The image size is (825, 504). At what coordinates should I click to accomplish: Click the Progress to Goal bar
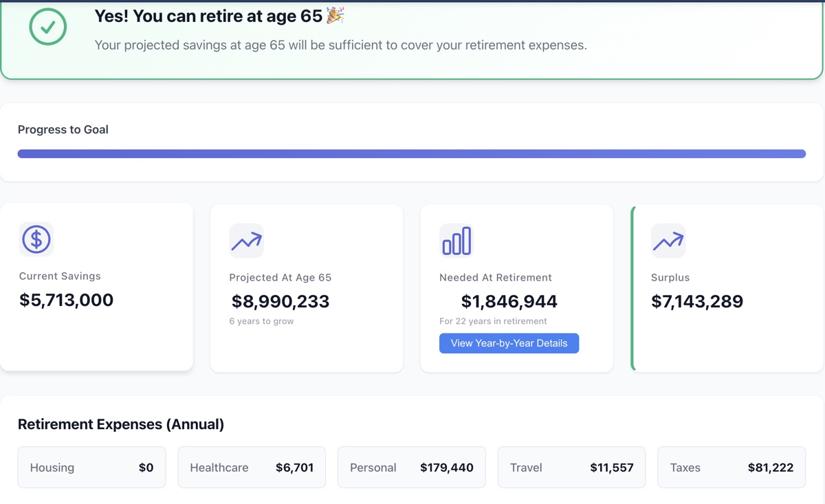(x=412, y=154)
